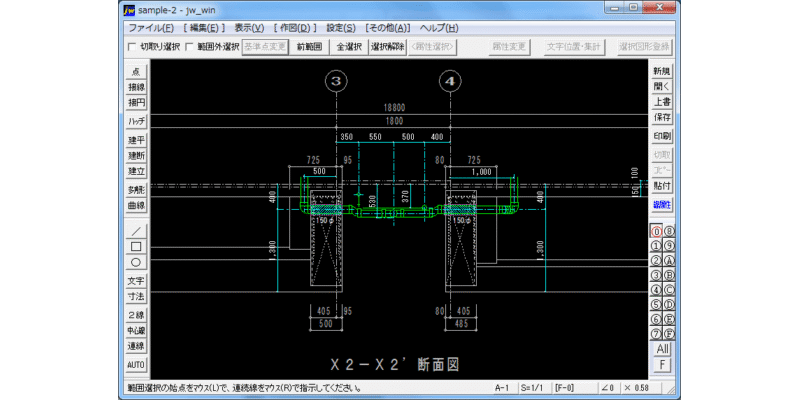
Task: Select the 2線 double line tool
Action: pos(136,315)
